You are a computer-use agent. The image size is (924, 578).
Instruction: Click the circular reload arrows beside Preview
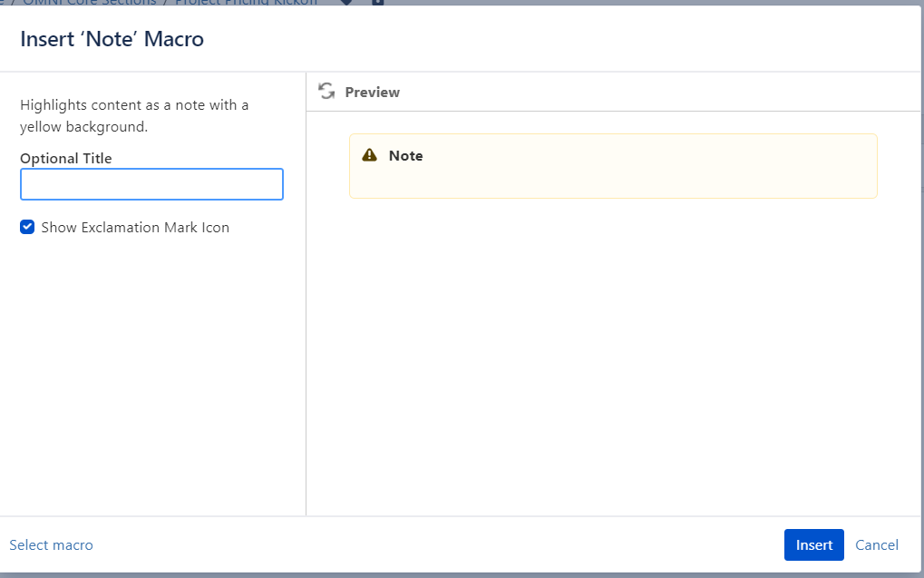(326, 91)
